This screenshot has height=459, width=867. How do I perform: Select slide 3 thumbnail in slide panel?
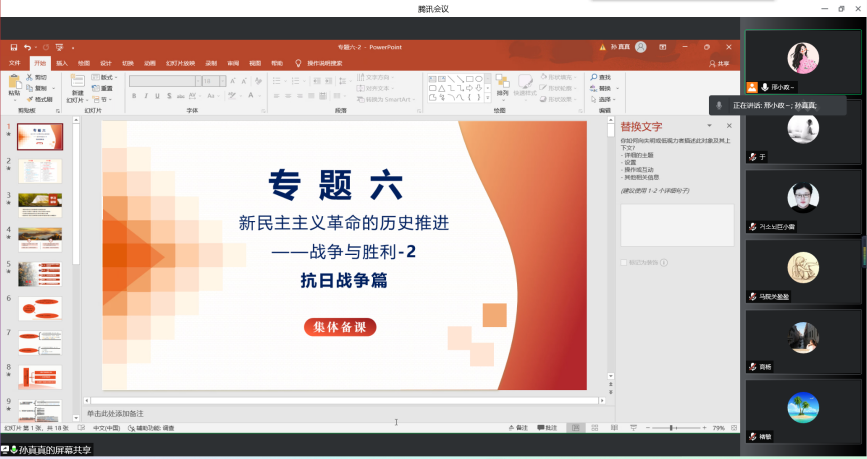tap(40, 204)
